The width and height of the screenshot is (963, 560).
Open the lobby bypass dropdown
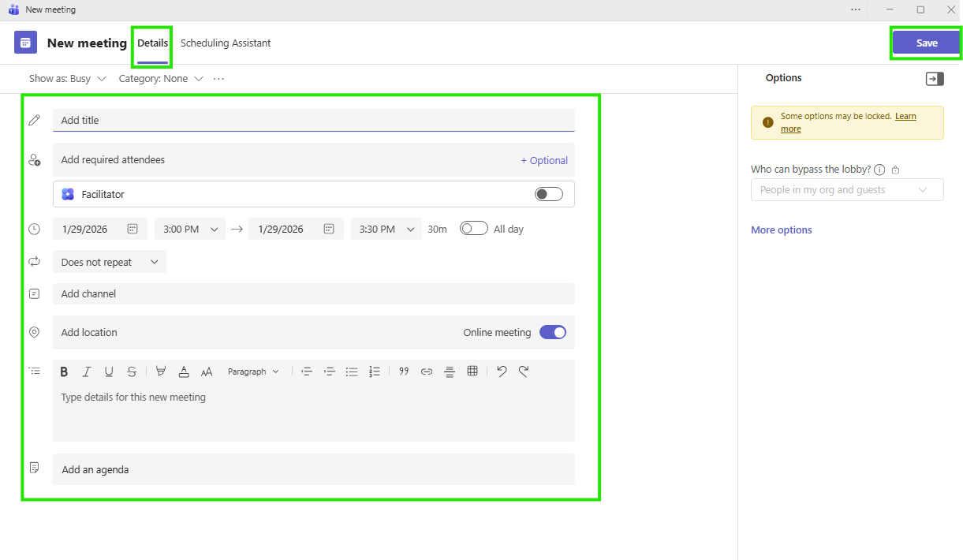tap(847, 190)
